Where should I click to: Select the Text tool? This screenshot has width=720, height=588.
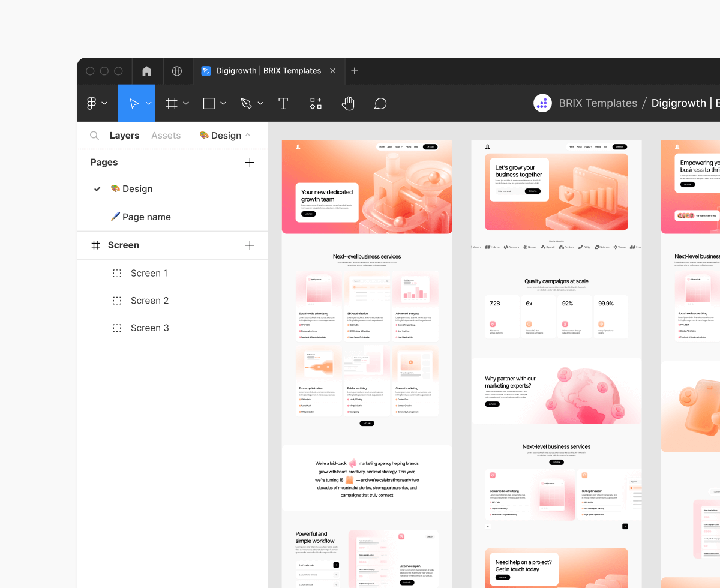[x=283, y=103]
